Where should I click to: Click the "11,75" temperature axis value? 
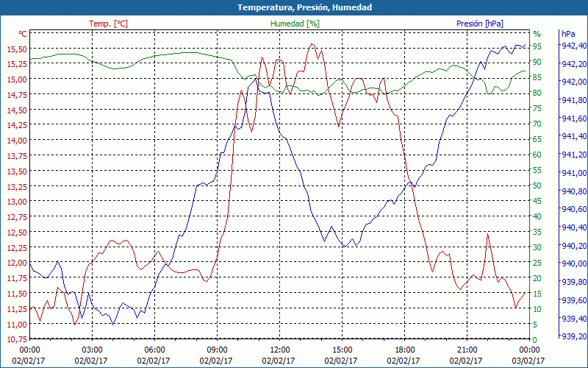coord(17,278)
